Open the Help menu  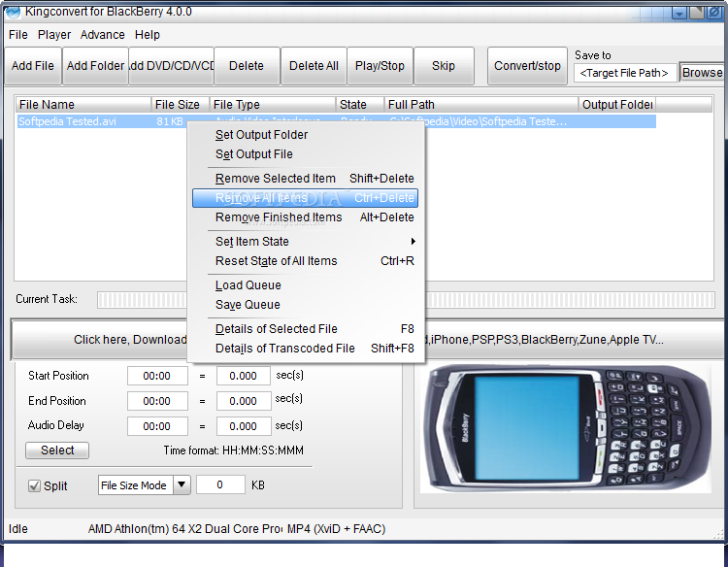(148, 35)
